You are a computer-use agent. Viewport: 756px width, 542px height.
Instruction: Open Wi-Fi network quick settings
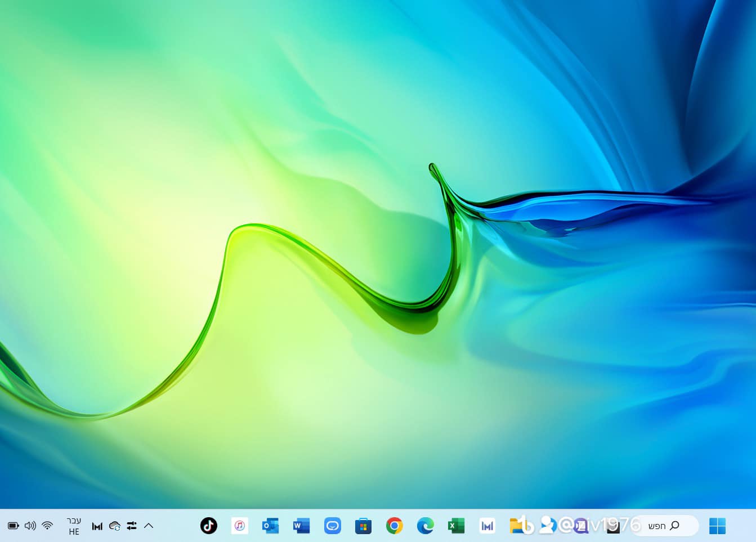[48, 526]
